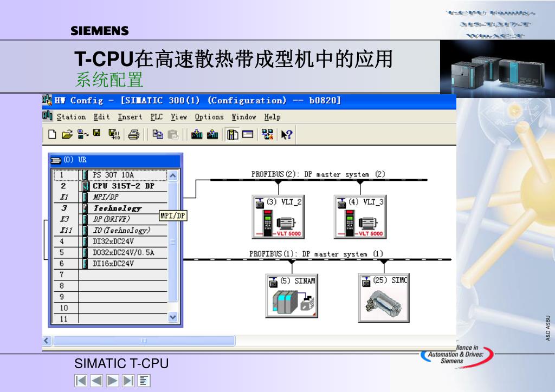Click the Print toolbar icon
This screenshot has height=392, width=555.
134,134
